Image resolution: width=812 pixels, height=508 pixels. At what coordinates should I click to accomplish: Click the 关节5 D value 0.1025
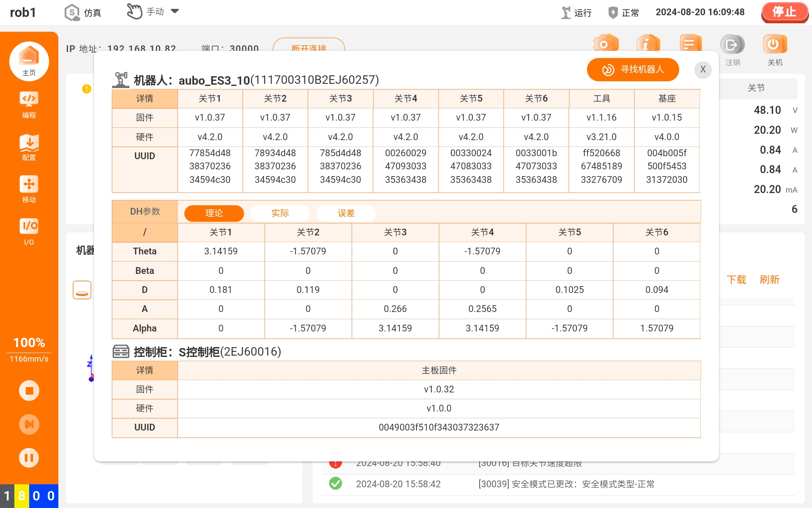(569, 290)
